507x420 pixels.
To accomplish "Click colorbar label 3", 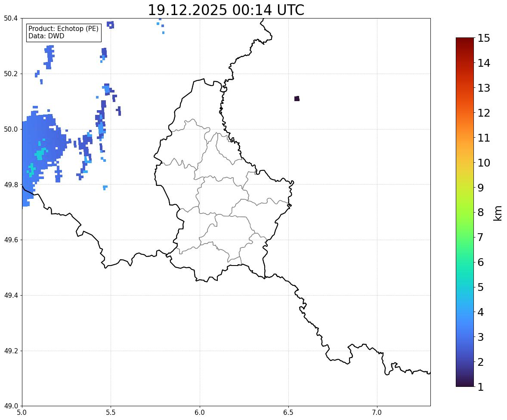I will point(481,337).
